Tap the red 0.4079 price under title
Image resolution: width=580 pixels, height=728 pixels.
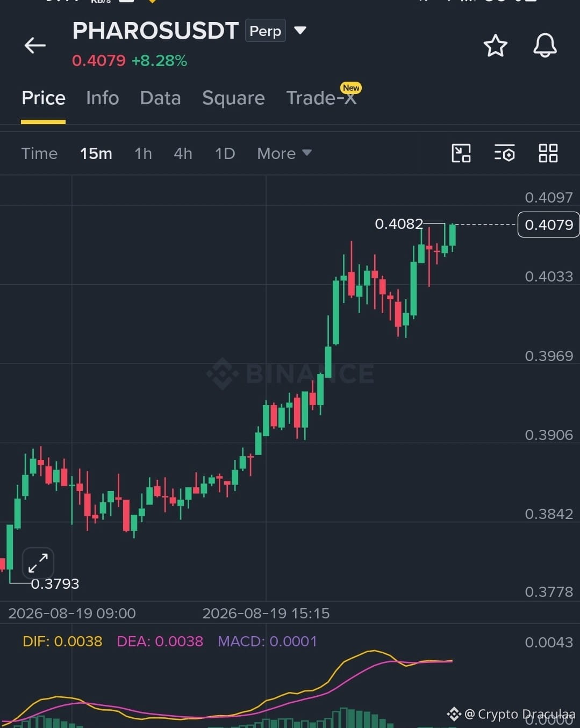(x=99, y=61)
